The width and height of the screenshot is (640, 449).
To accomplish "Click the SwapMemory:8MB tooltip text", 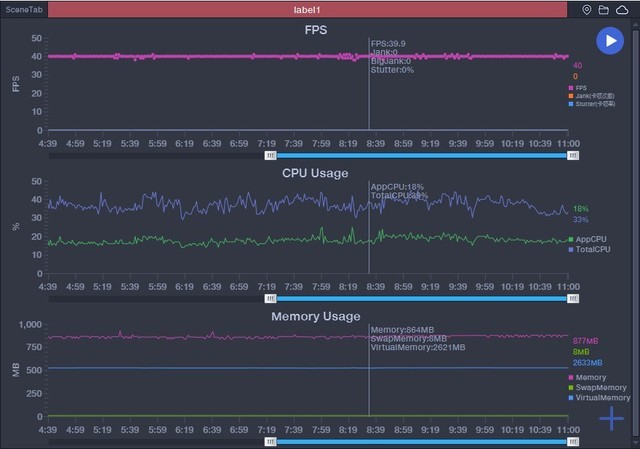I will tap(409, 339).
